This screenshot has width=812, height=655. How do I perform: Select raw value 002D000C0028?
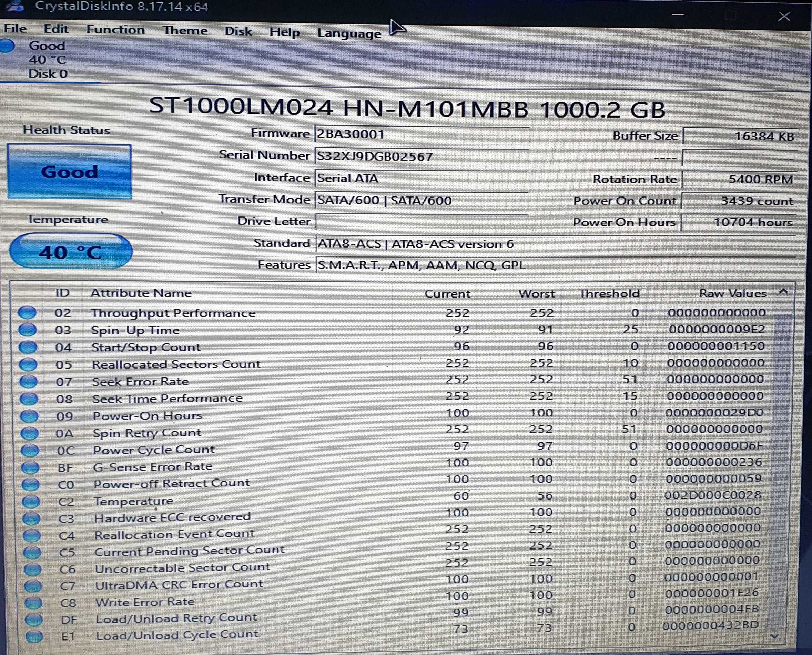(712, 495)
